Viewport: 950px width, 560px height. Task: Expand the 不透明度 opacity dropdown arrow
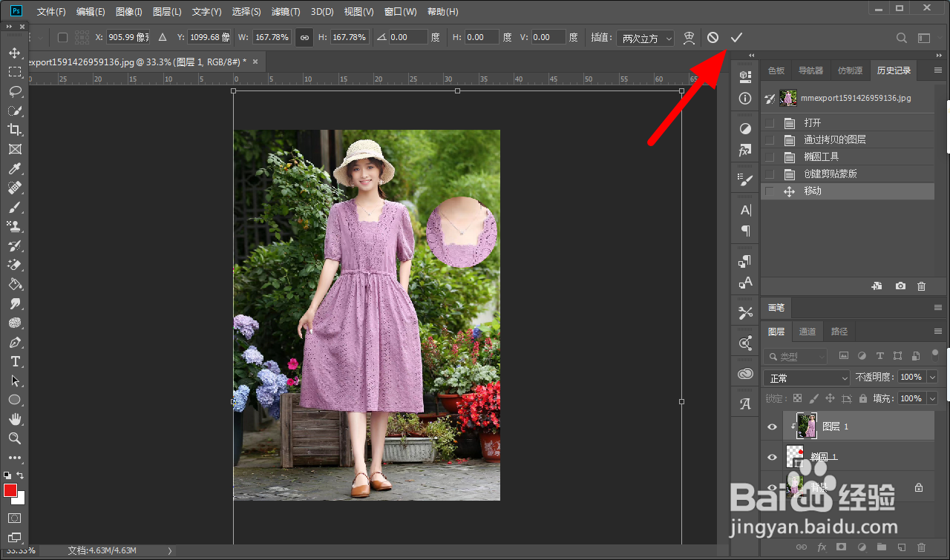click(x=932, y=378)
